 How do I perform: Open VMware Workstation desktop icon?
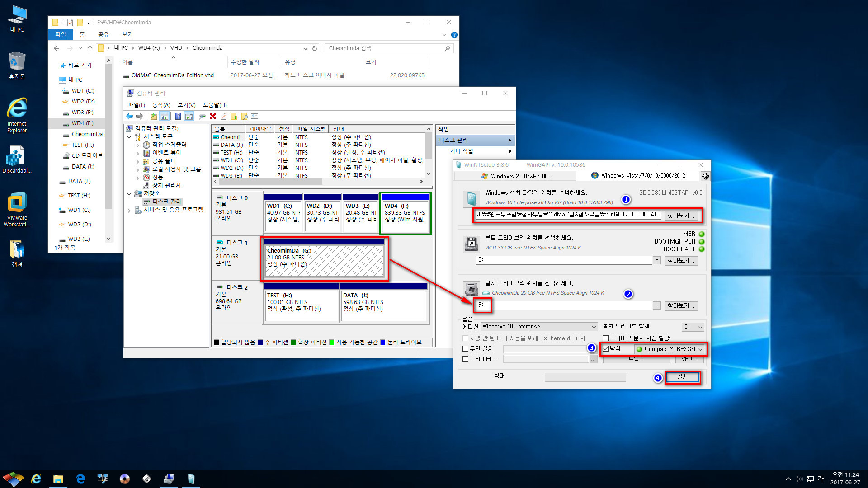[x=17, y=209]
